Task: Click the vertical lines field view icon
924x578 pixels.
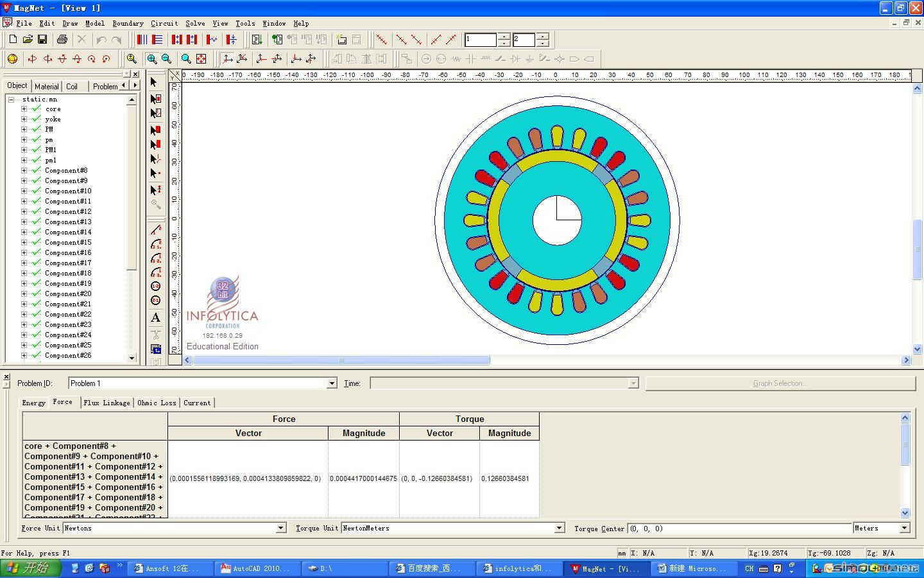Action: [142, 40]
